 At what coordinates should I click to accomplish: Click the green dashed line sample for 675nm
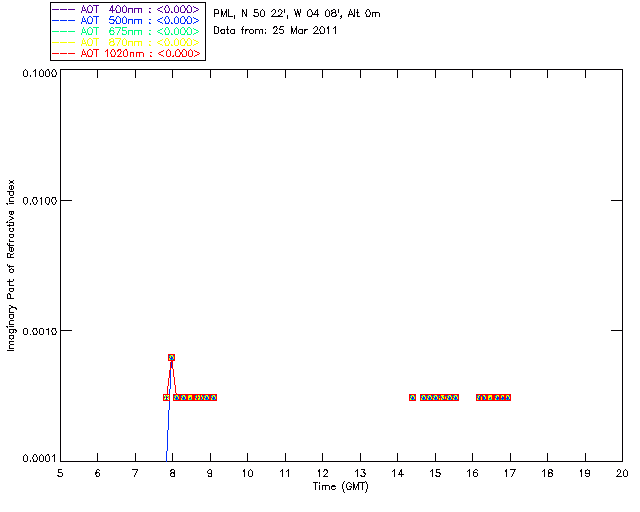tap(64, 31)
